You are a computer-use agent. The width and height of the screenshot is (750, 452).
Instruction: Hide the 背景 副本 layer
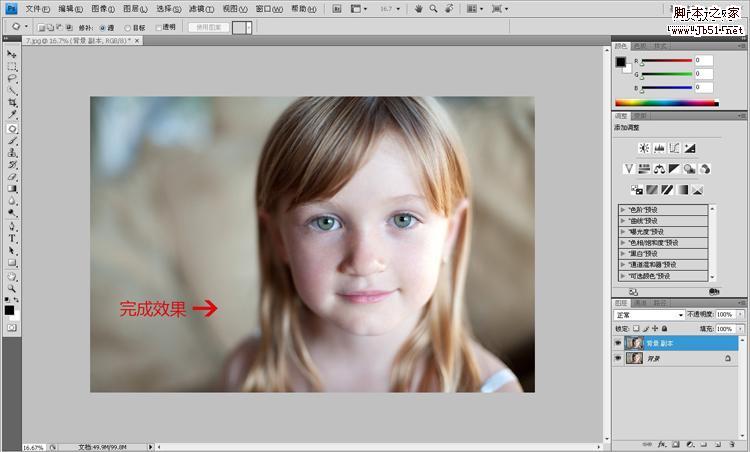coord(618,343)
